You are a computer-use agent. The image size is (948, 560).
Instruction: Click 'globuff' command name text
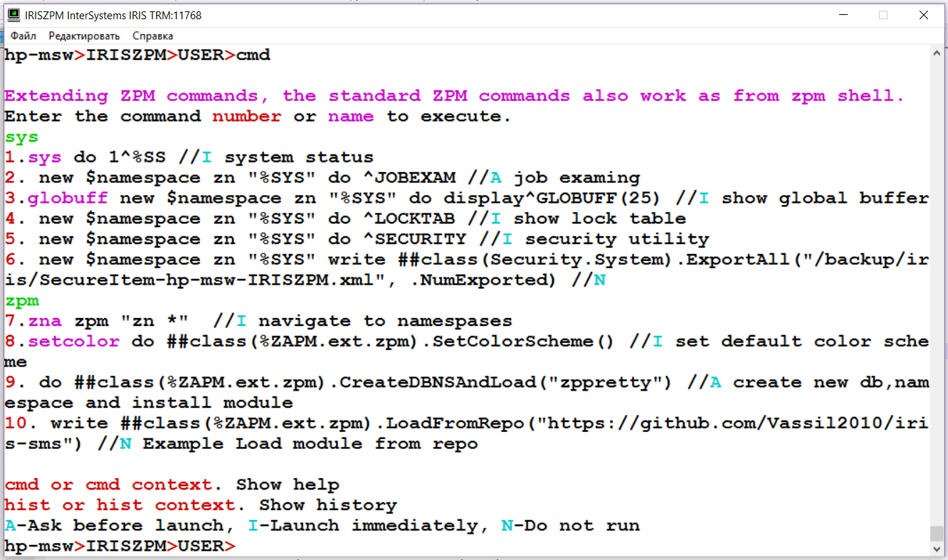tap(68, 199)
